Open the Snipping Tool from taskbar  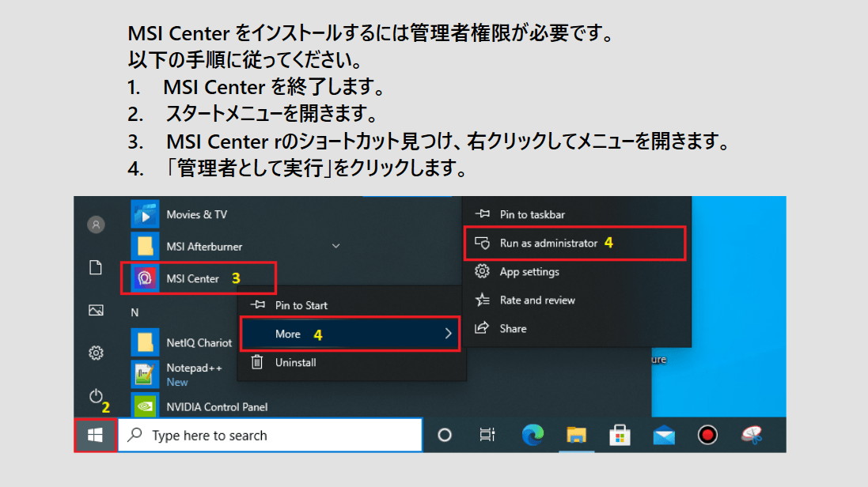[x=752, y=436]
